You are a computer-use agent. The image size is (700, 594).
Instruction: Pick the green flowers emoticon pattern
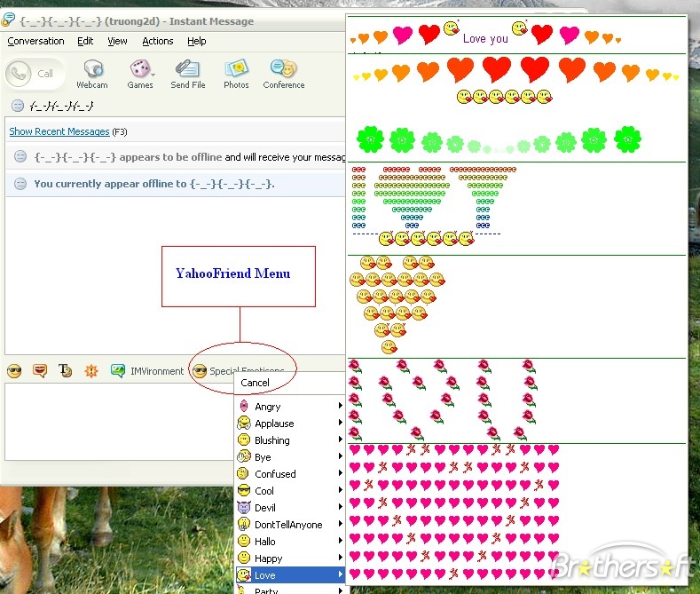pos(499,139)
